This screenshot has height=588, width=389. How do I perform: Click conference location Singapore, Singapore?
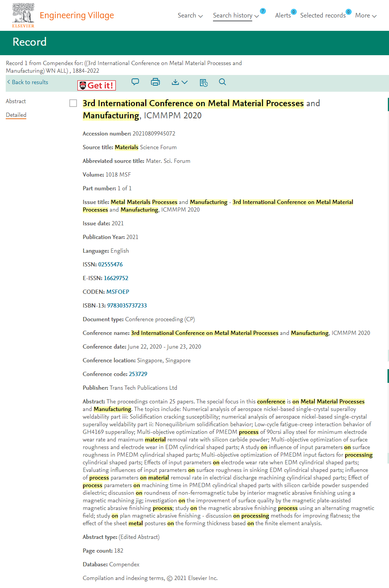164,360
